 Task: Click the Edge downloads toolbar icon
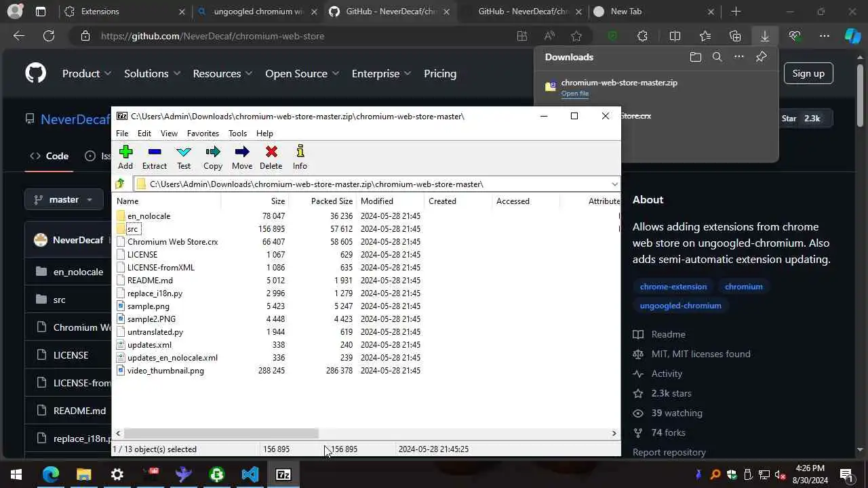[765, 36]
